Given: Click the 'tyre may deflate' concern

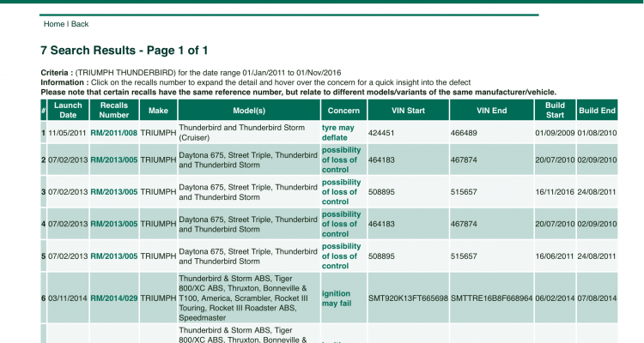Looking at the screenshot, I should [x=337, y=133].
